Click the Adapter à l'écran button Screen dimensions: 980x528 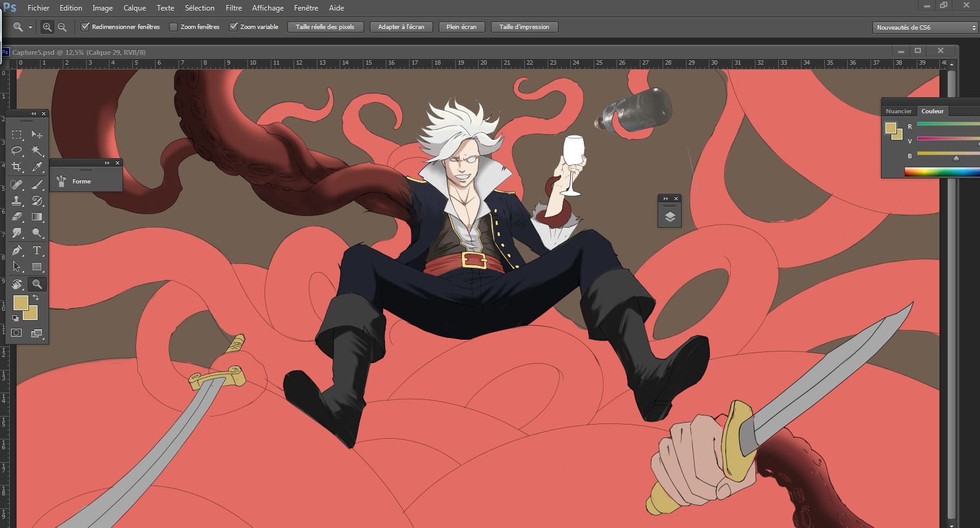coord(401,27)
